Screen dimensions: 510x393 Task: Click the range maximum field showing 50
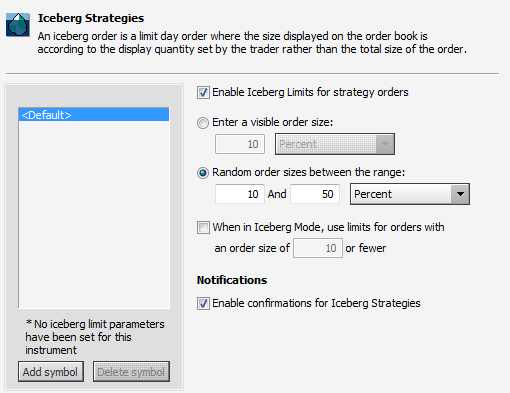point(315,194)
